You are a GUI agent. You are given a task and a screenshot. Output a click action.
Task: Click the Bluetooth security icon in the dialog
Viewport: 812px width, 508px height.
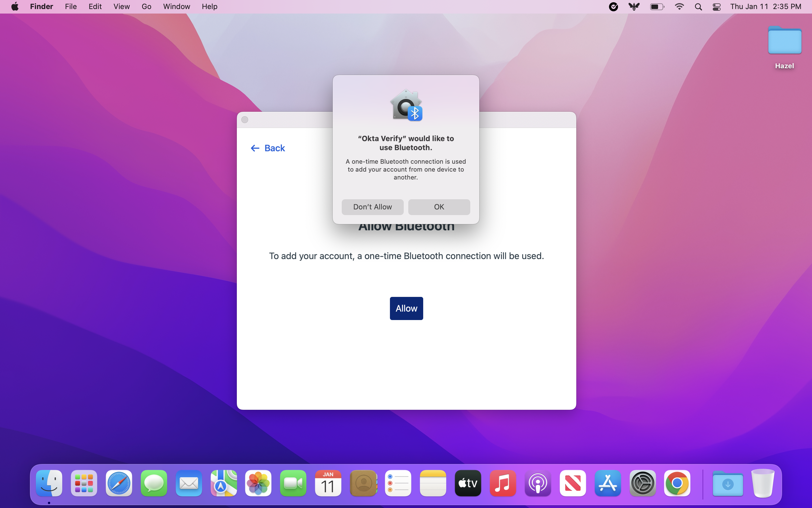pos(406,106)
